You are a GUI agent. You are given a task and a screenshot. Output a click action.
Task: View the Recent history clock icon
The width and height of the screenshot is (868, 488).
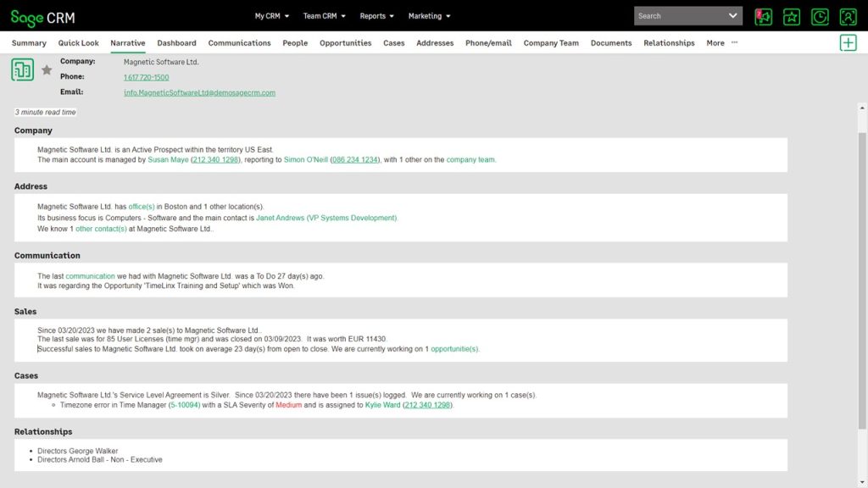click(820, 15)
